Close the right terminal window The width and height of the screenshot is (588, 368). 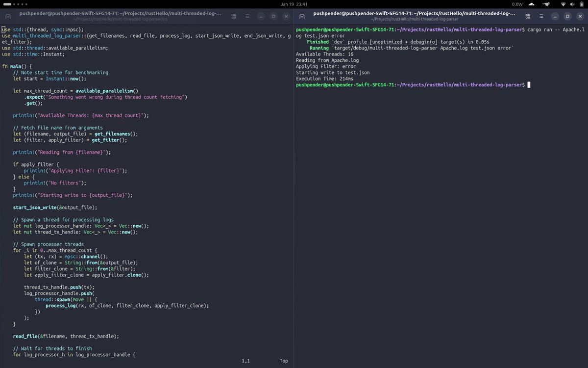pyautogui.click(x=580, y=16)
